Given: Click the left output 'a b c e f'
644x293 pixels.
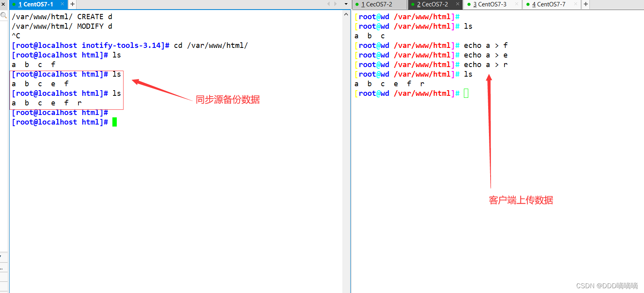Looking at the screenshot, I should pos(40,84).
